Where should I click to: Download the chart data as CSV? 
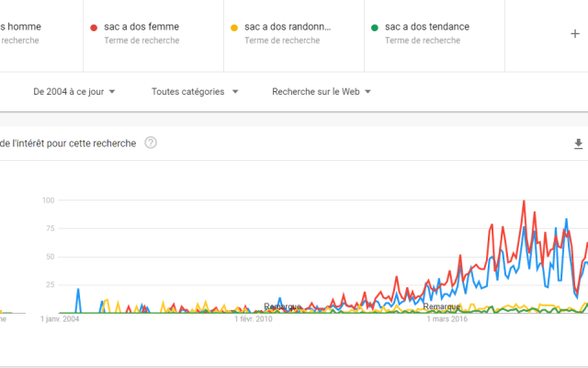[578, 144]
